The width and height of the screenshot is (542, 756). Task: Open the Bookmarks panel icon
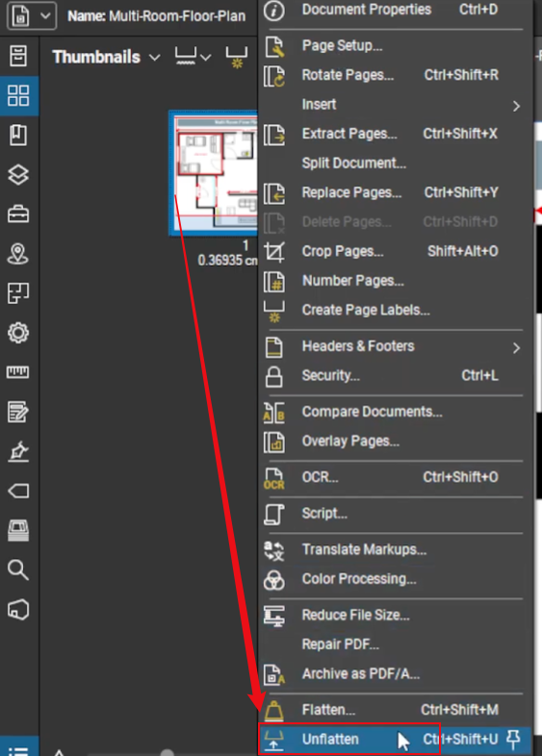tap(18, 135)
